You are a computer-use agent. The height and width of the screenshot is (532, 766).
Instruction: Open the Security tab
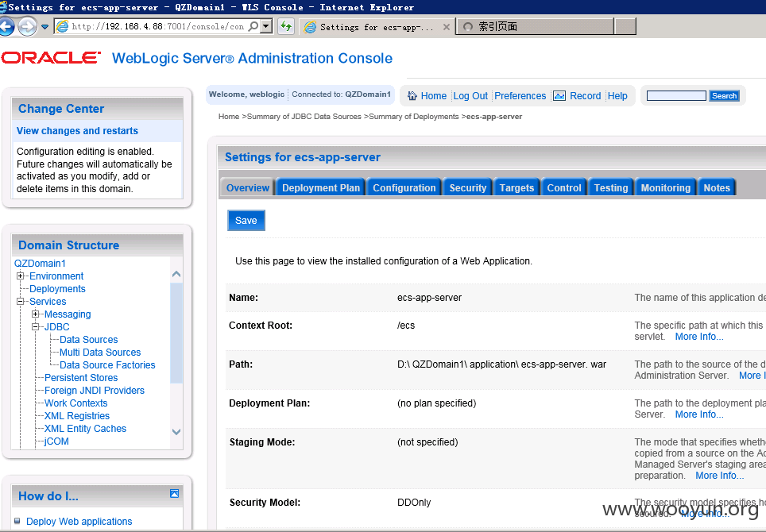(x=467, y=188)
